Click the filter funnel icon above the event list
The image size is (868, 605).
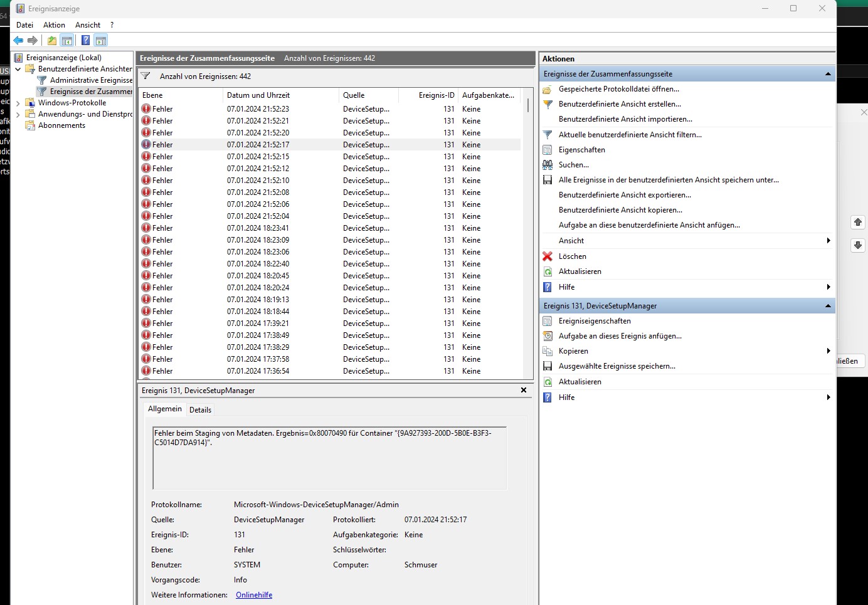coord(146,76)
